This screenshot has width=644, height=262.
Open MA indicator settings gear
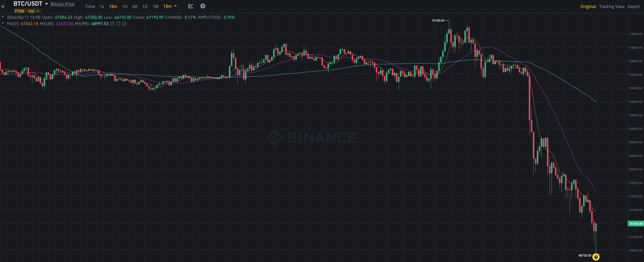[118, 24]
